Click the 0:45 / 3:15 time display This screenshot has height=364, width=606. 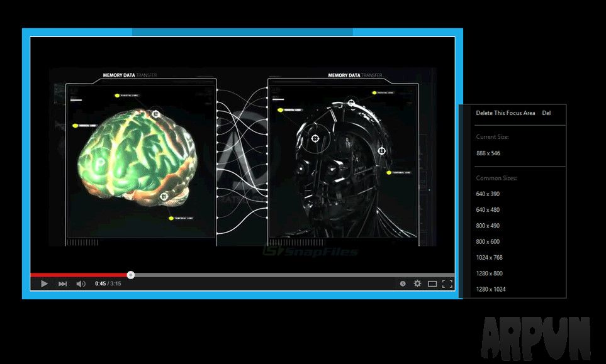[108, 284]
